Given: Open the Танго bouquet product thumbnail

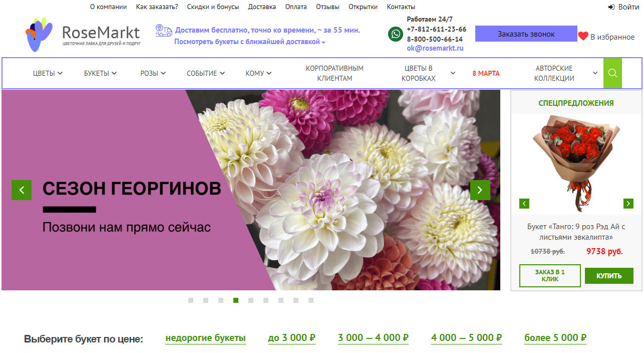Looking at the screenshot, I should pyautogui.click(x=576, y=163).
